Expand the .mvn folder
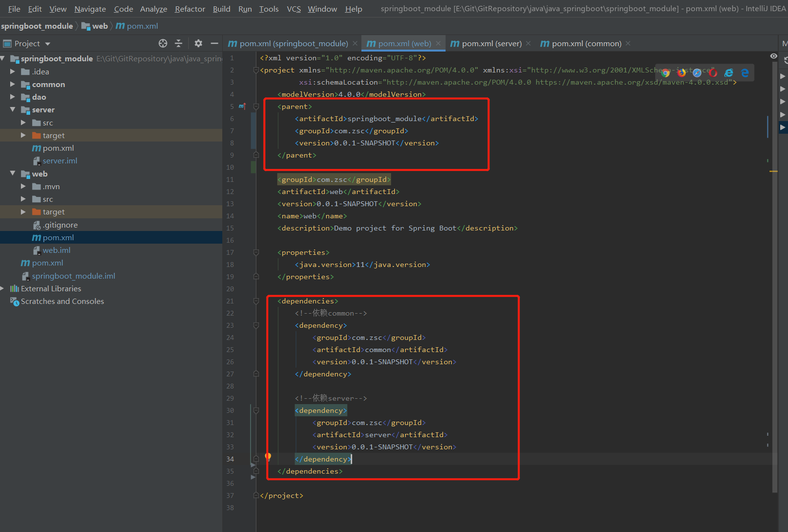Viewport: 788px width, 532px height. coord(23,186)
